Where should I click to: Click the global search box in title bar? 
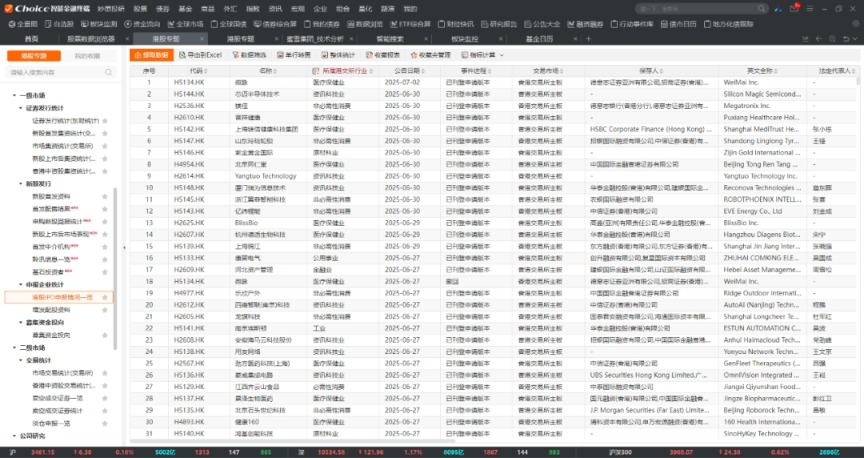click(x=701, y=9)
